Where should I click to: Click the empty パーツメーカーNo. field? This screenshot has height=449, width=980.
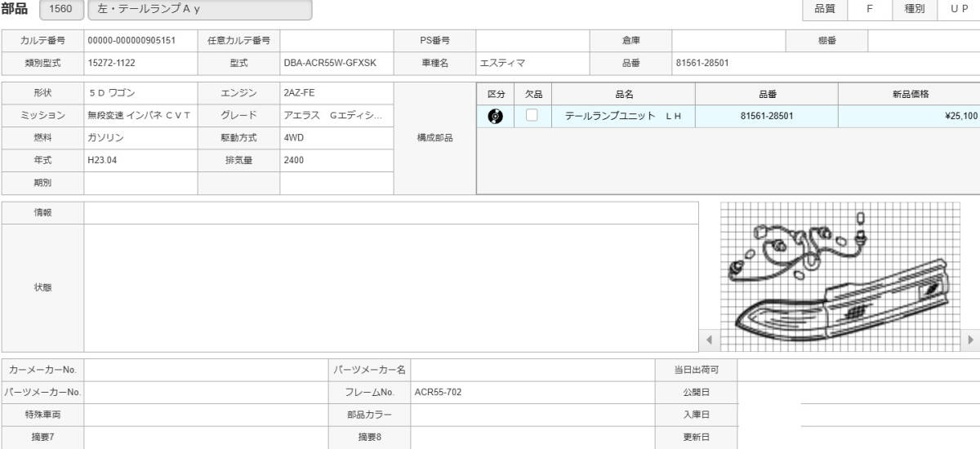pos(206,392)
